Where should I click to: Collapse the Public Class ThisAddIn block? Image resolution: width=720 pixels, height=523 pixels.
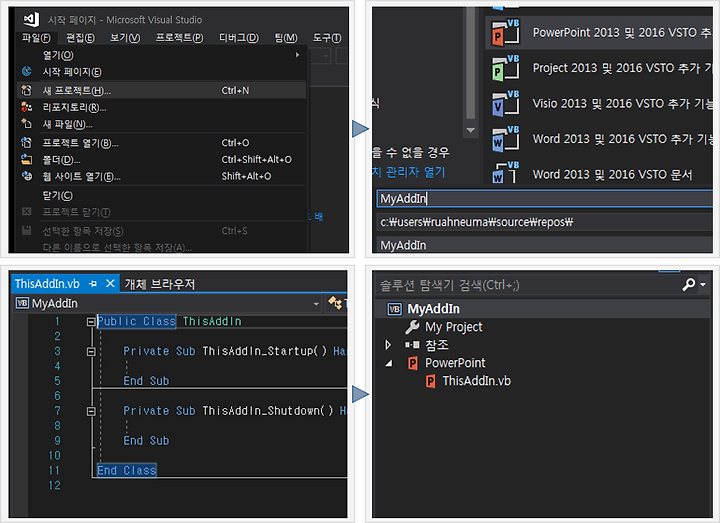91,321
